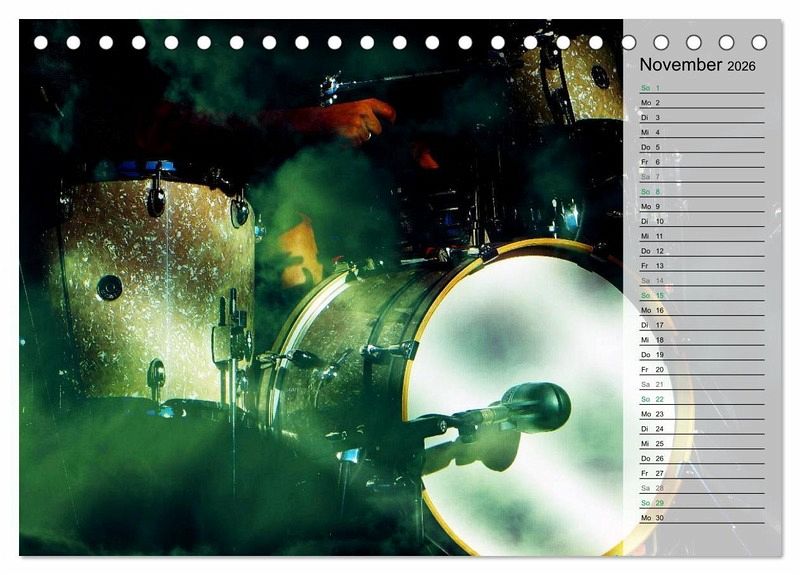Select the Sa 21 date row
This screenshot has width=800, height=575.
coord(700,384)
